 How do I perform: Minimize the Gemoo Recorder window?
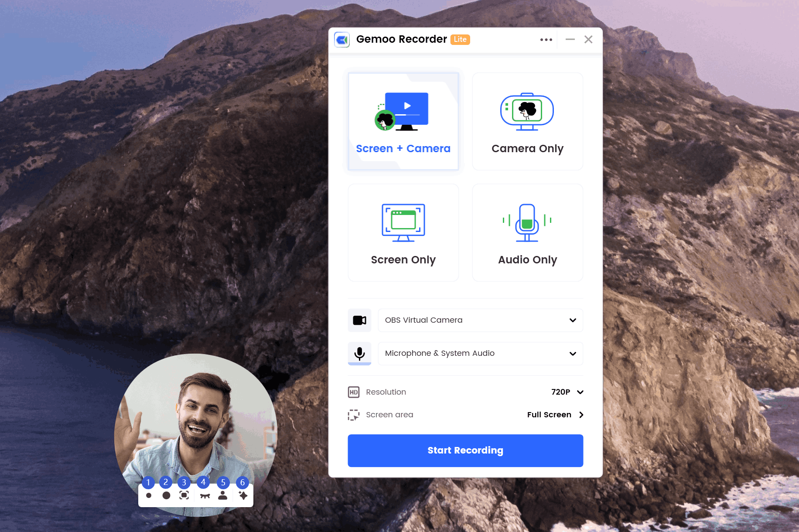570,40
